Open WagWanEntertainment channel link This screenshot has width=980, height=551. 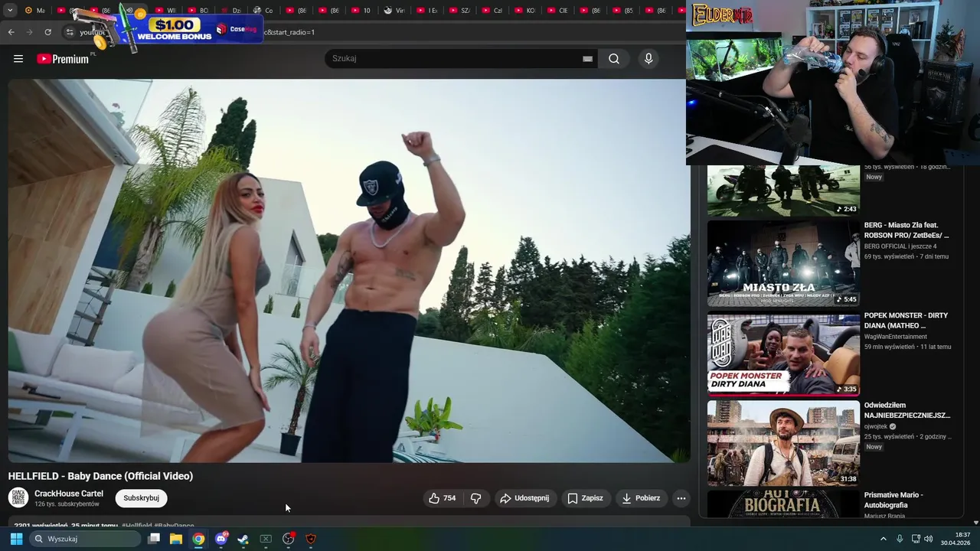pyautogui.click(x=896, y=337)
